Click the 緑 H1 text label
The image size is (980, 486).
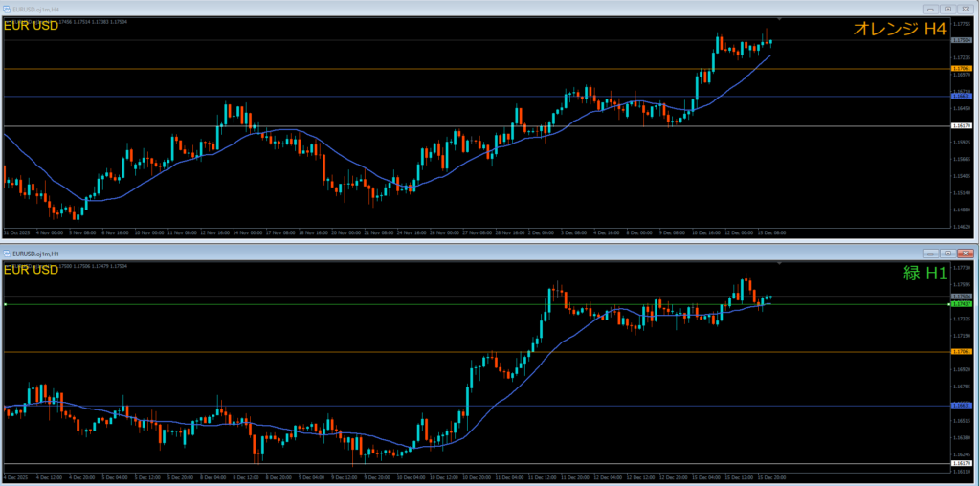924,274
